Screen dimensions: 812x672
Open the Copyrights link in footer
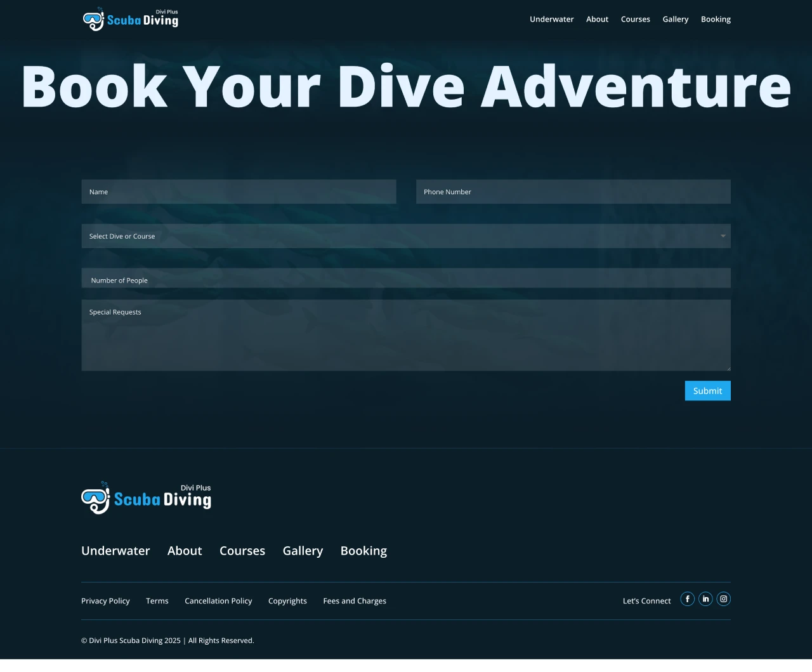(287, 601)
